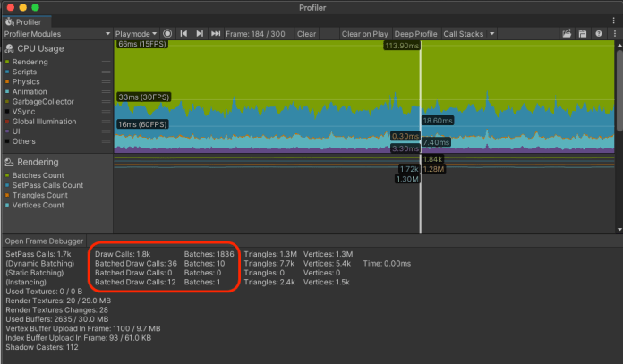Select the Rendering profiler module
Screen dimensions: 623x364
tap(38, 163)
